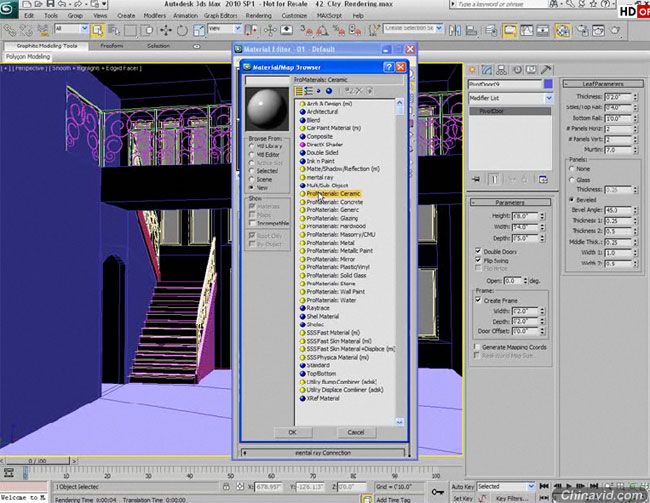Click Cancel in Material/Map Browser

click(356, 432)
